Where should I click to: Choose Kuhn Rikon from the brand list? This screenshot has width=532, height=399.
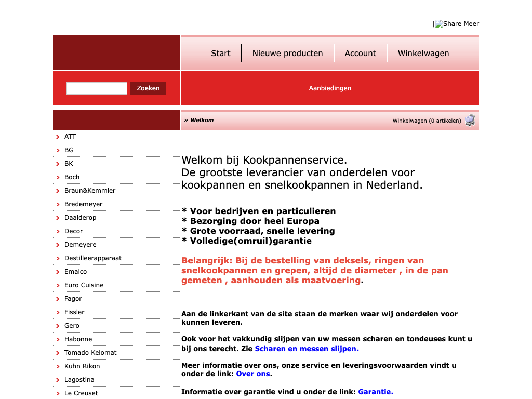82,366
